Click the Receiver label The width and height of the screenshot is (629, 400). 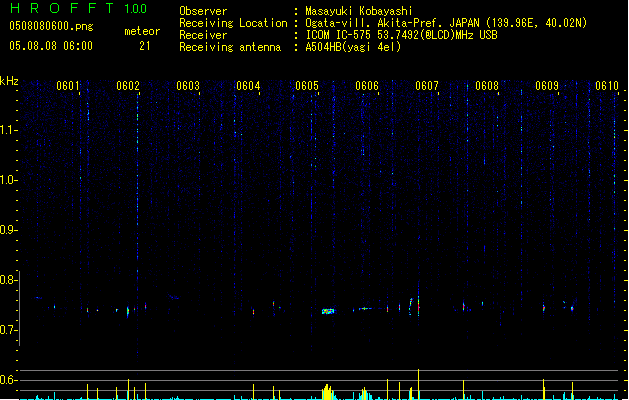click(203, 35)
